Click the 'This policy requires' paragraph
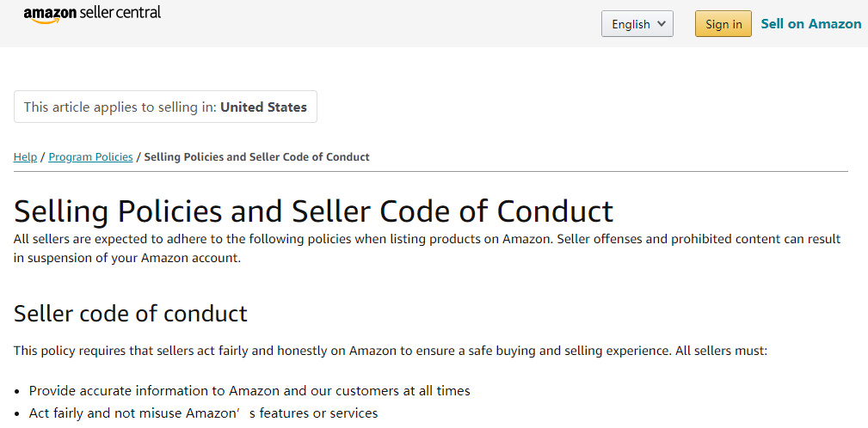The height and width of the screenshot is (428, 868). click(x=391, y=351)
